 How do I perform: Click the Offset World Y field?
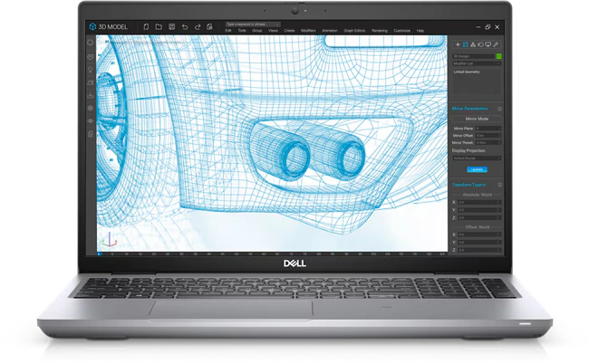coord(479,243)
